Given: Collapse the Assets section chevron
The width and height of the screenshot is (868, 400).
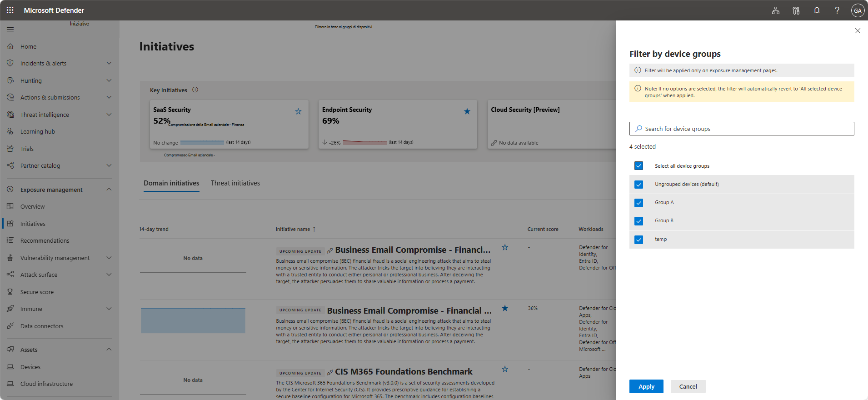Looking at the screenshot, I should [109, 350].
